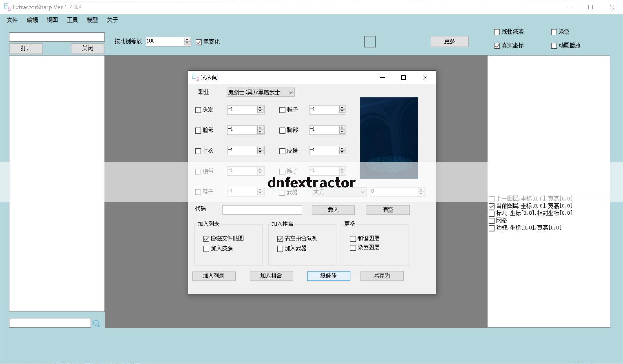
Task: Click the 打开 button
Action: point(26,48)
